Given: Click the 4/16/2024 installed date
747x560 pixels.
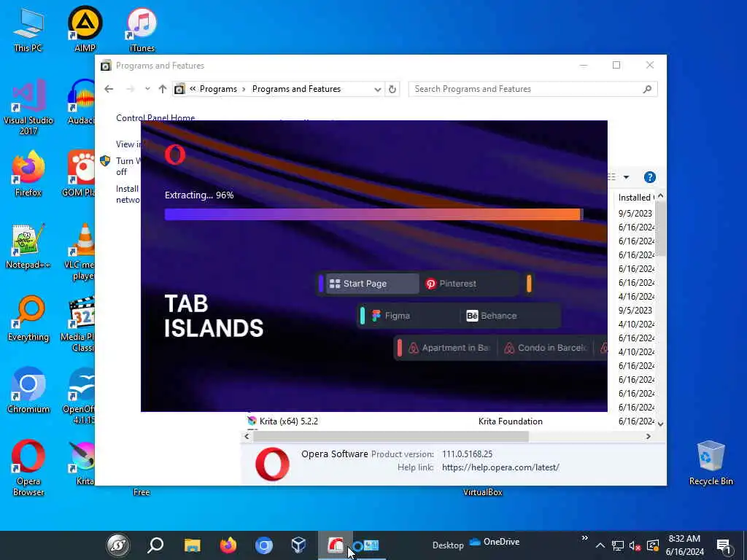Looking at the screenshot, I should (x=636, y=297).
